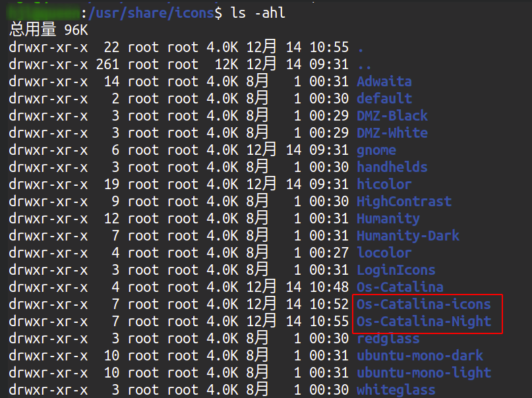Click the DMZ-White folder name
Image resolution: width=532 pixels, height=398 pixels.
point(392,132)
